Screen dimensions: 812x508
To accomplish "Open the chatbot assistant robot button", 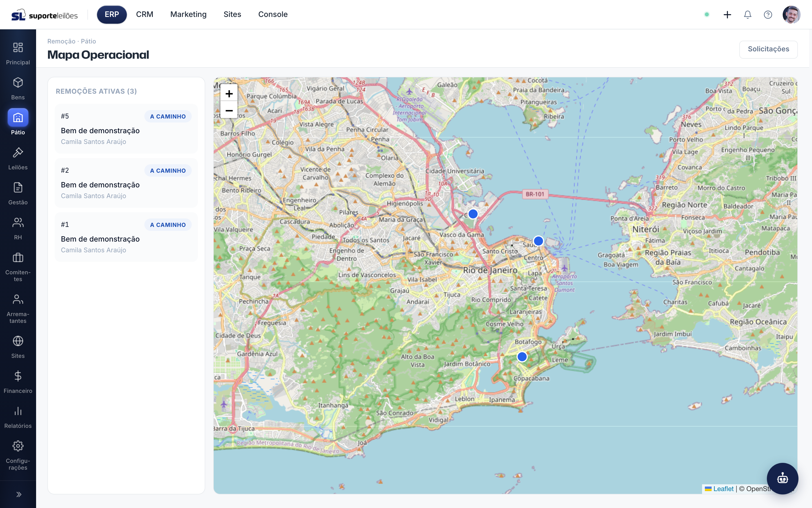I will tap(782, 478).
